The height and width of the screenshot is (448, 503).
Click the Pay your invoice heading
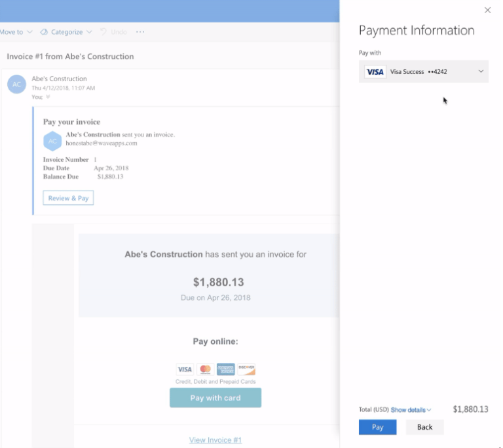pyautogui.click(x=71, y=122)
